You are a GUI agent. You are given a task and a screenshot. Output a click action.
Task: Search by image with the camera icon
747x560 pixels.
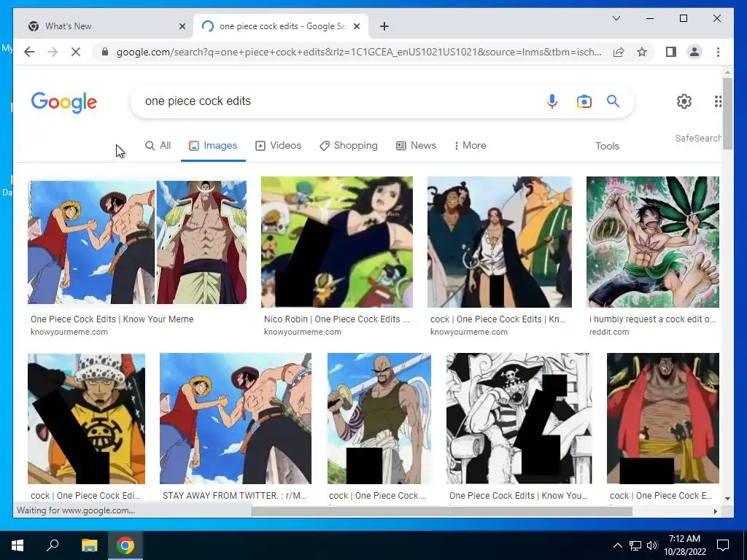point(584,101)
